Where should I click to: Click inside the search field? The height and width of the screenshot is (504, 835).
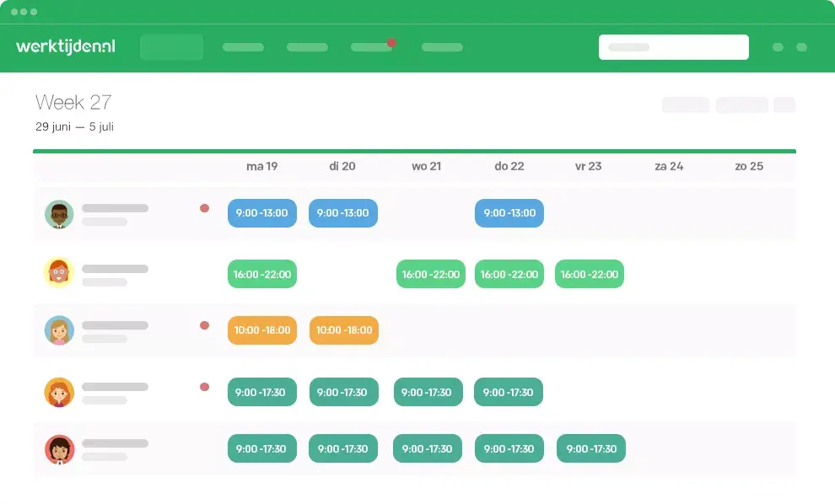[x=673, y=46]
